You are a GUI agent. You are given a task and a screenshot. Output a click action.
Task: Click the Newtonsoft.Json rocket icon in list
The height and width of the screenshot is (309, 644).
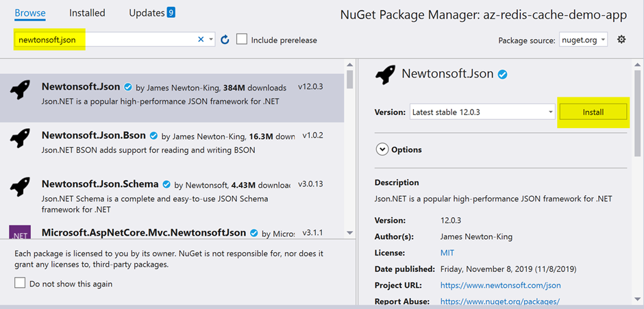coord(20,89)
